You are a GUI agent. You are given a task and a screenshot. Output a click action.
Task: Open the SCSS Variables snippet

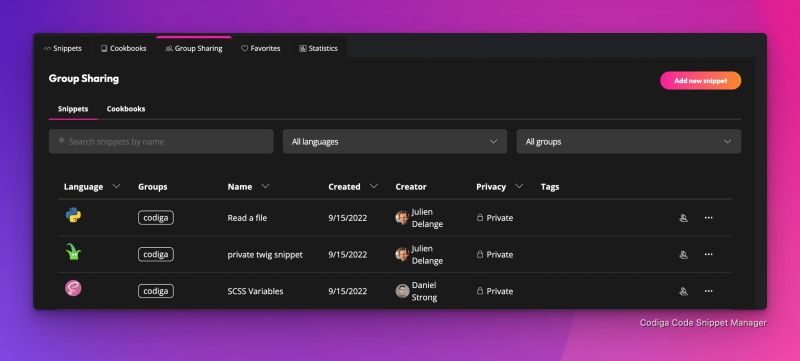[x=256, y=291]
